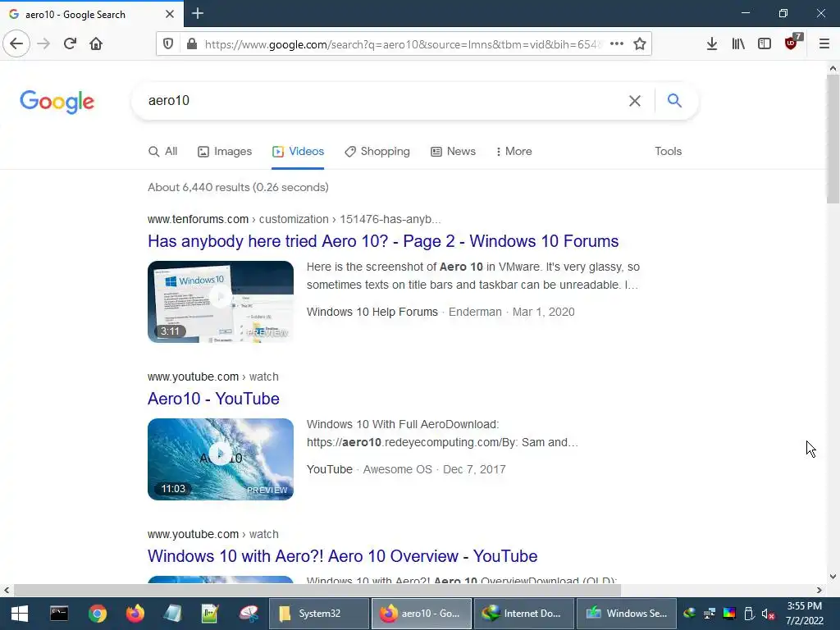840x630 pixels.
Task: Open the Firefox hamburger menu
Action: click(824, 44)
